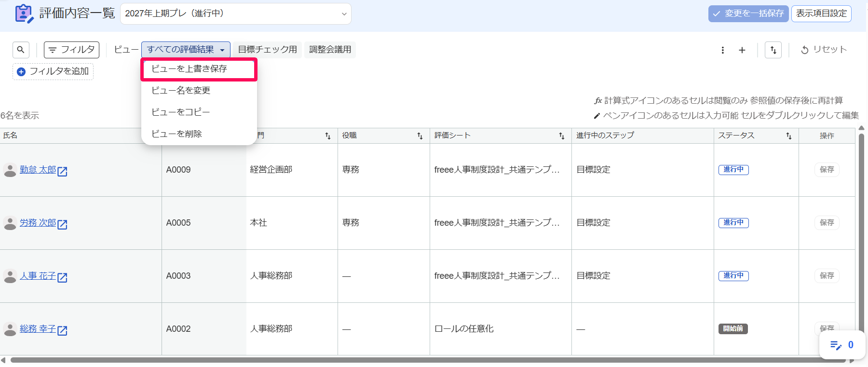Screen dimensions: 868x367
Task: Sort by 評価シート column arrows
Action: pos(562,136)
